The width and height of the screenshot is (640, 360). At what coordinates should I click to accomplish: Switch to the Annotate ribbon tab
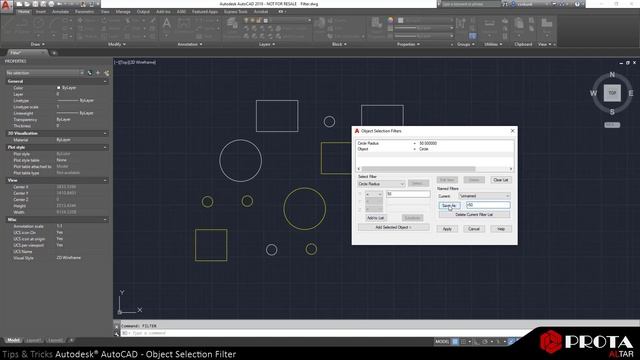pos(60,12)
